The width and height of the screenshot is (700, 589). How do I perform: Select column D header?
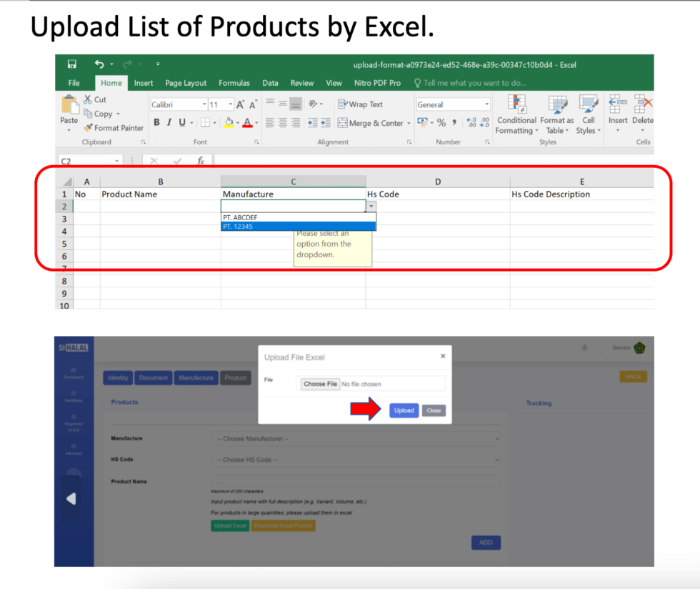pyautogui.click(x=437, y=182)
